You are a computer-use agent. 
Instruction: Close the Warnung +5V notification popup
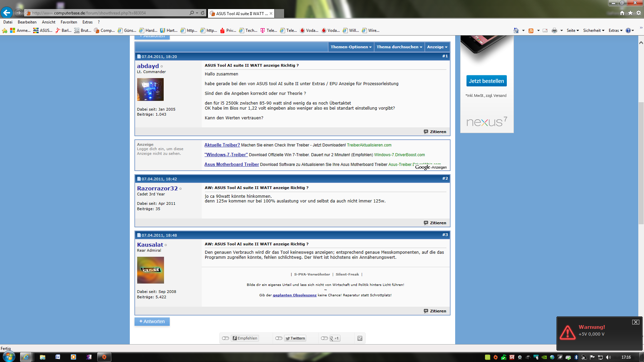(x=635, y=322)
